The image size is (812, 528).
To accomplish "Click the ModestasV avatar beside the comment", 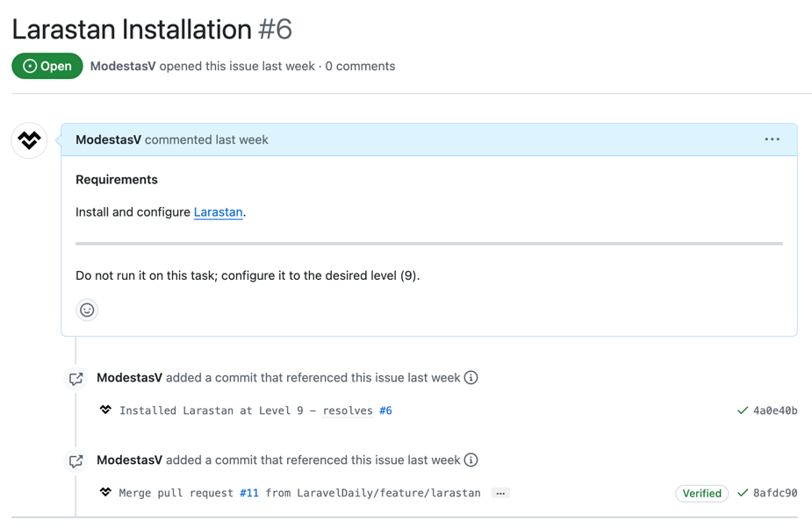I will pyautogui.click(x=29, y=140).
